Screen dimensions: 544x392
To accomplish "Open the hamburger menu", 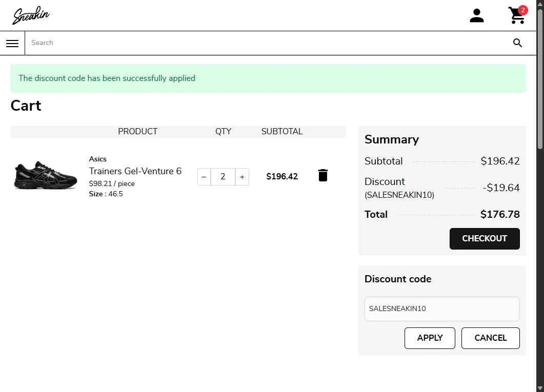I will point(12,44).
